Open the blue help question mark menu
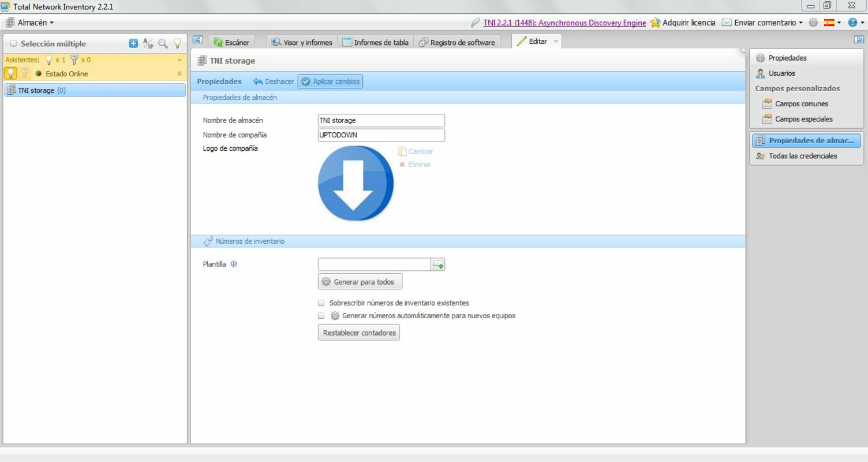This screenshot has height=462, width=868. pyautogui.click(x=855, y=23)
